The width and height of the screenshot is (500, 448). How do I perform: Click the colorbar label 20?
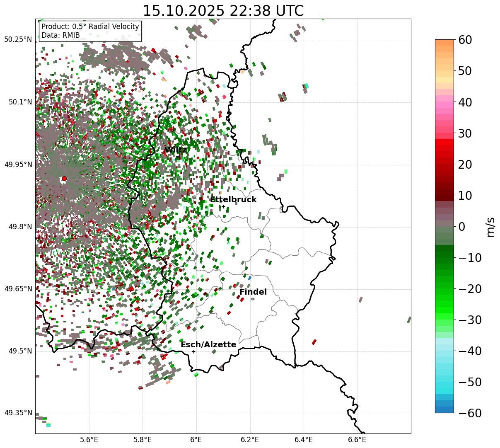point(465,165)
